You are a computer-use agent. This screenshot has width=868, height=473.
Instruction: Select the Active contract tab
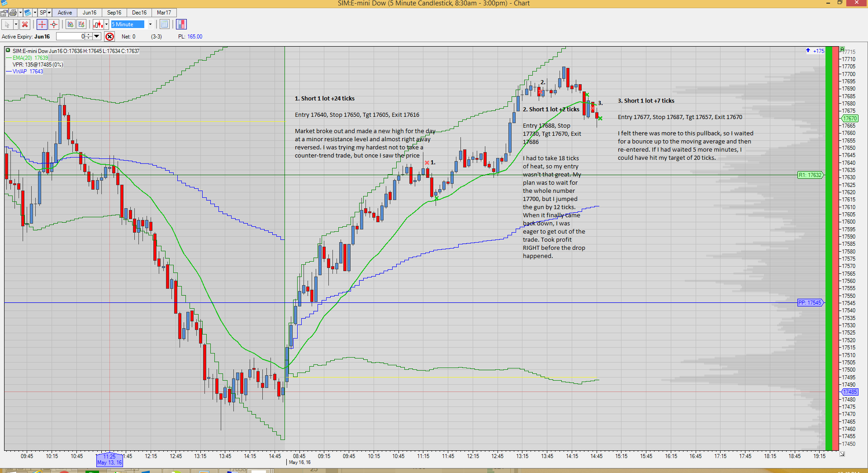click(65, 13)
